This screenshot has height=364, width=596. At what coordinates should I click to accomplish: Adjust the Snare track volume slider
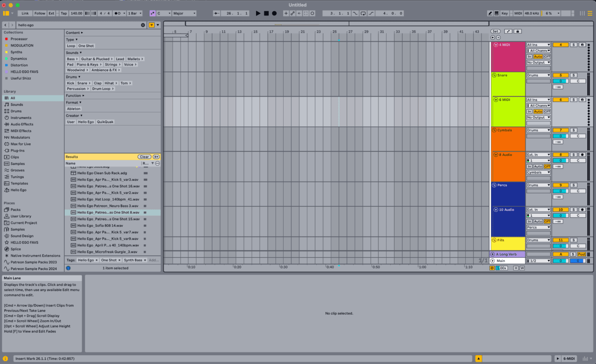pos(561,81)
